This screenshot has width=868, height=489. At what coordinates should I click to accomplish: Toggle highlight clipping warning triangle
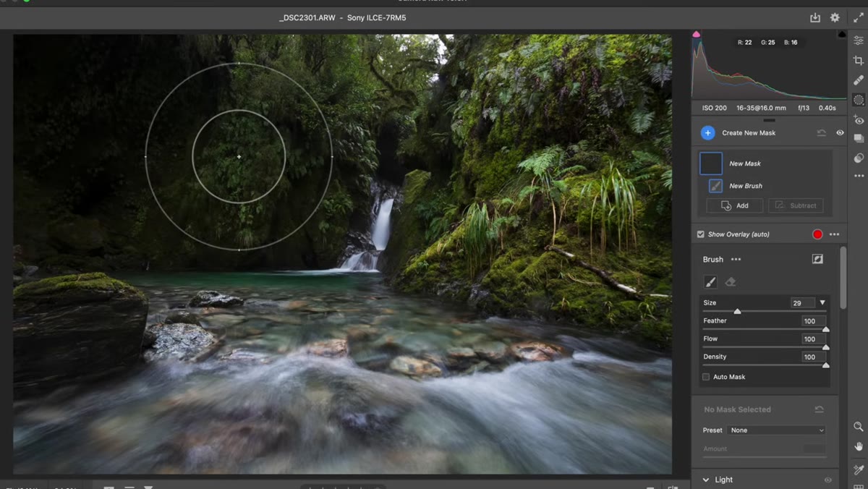point(841,34)
